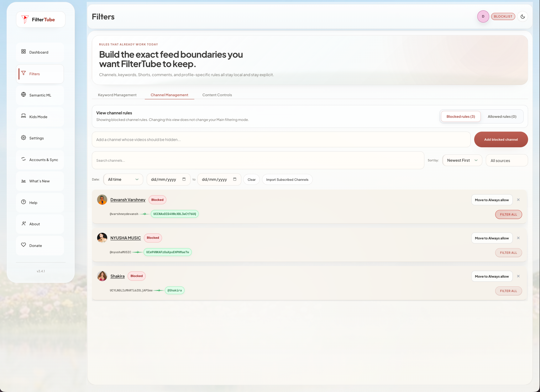
Task: Open All sources dropdown
Action: coord(507,160)
